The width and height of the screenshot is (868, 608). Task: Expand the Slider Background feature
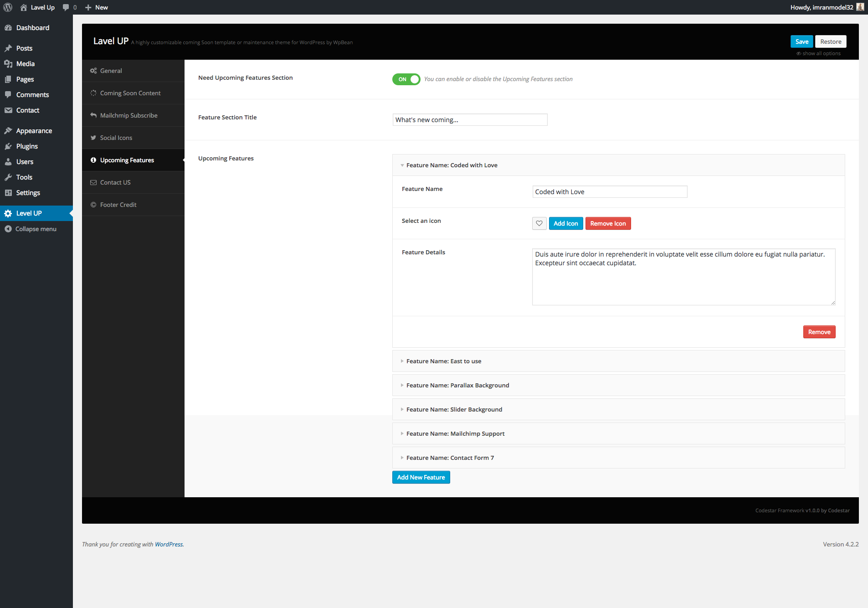point(618,409)
